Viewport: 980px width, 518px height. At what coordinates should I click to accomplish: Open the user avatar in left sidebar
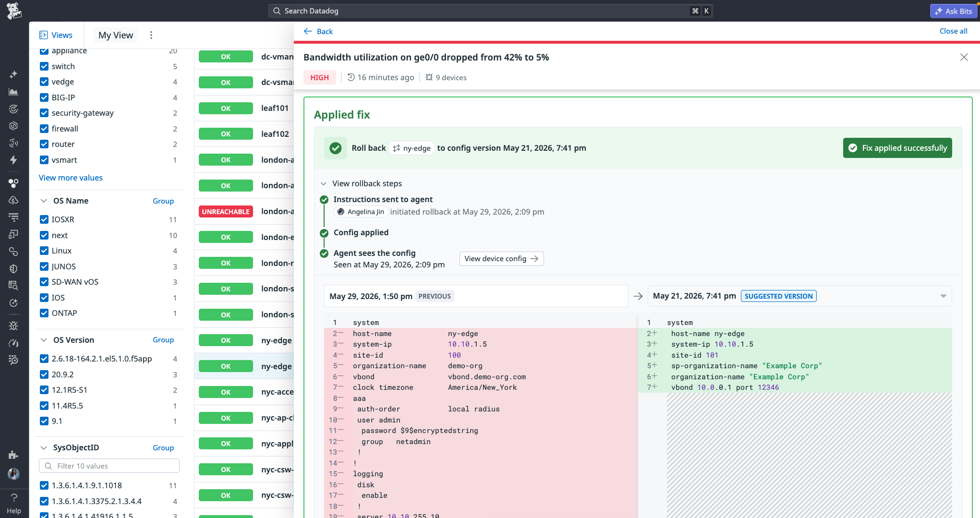[13, 474]
